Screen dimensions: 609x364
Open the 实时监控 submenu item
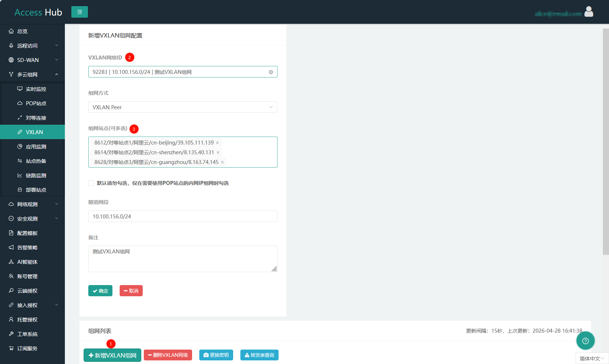point(32,89)
